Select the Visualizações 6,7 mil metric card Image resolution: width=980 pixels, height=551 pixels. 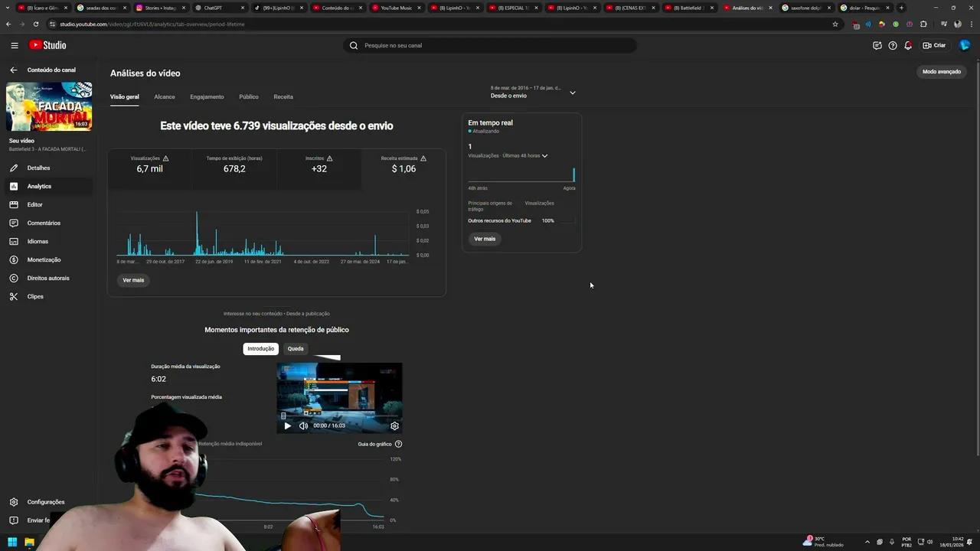pyautogui.click(x=150, y=168)
